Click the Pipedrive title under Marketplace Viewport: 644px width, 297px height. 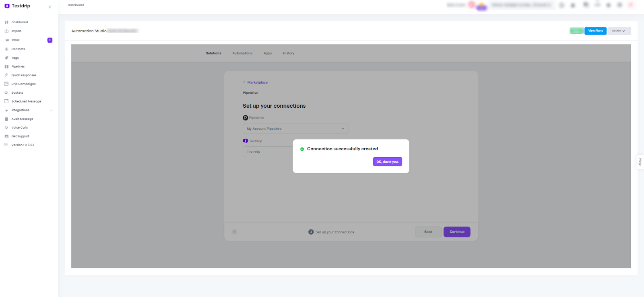(x=250, y=93)
